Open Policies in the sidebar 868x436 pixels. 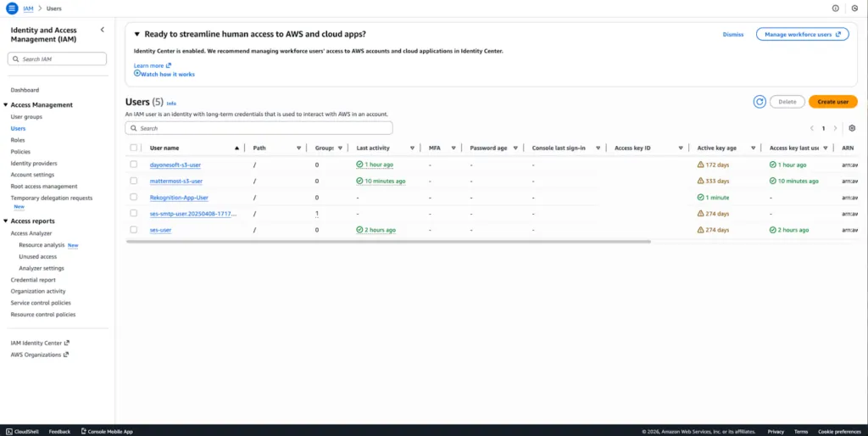[20, 152]
